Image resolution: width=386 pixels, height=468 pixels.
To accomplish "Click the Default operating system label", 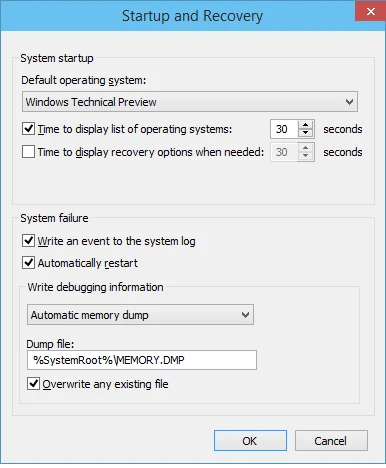I will tap(84, 80).
